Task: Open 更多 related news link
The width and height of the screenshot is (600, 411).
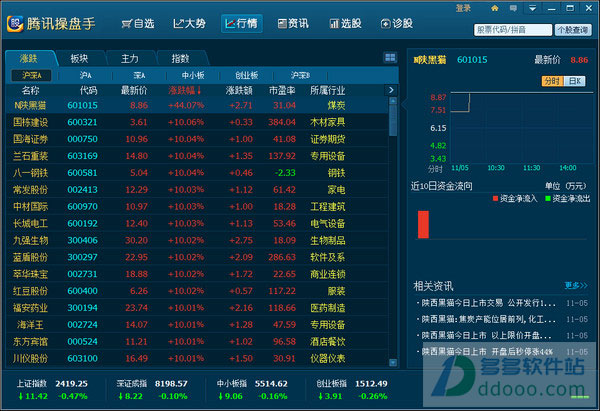Action: point(576,285)
